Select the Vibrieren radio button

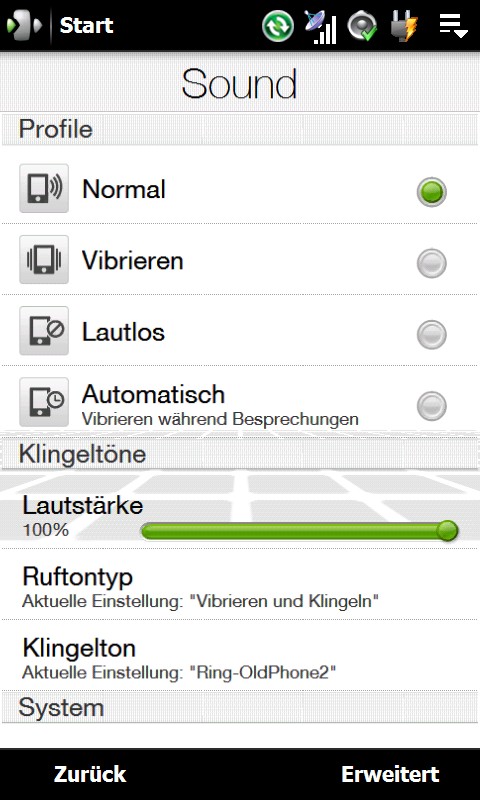click(x=432, y=263)
